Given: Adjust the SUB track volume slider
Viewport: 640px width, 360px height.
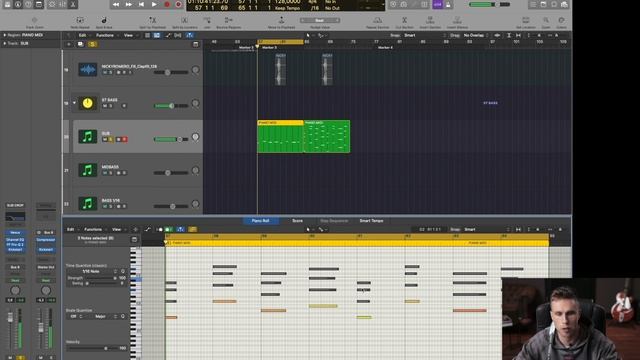Looking at the screenshot, I should (171, 139).
